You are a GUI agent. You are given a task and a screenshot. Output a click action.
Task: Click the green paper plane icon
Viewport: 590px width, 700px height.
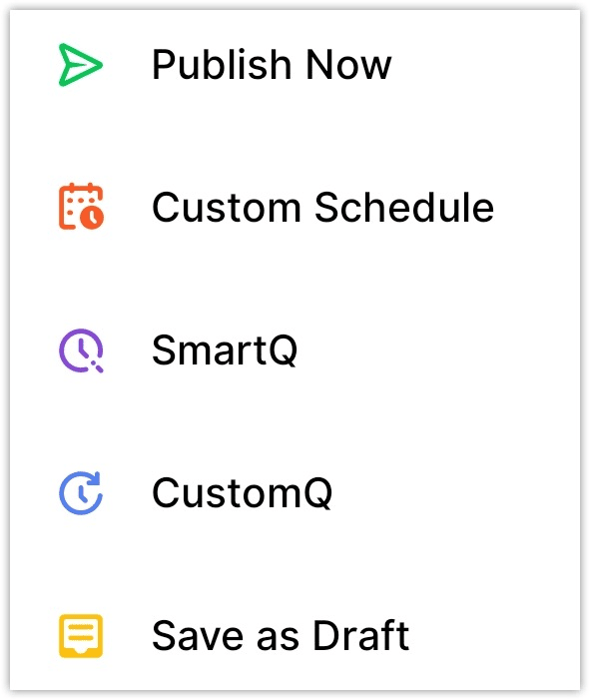point(81,65)
